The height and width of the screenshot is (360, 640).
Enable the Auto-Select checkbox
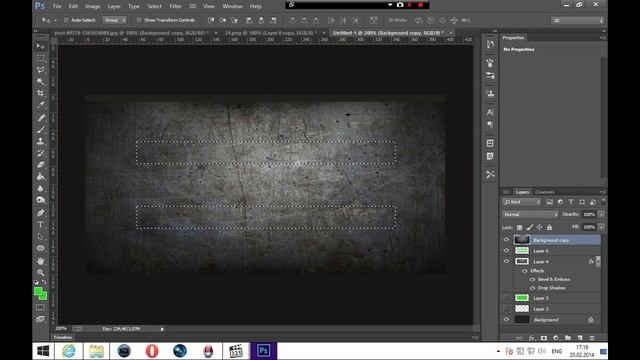click(66, 20)
